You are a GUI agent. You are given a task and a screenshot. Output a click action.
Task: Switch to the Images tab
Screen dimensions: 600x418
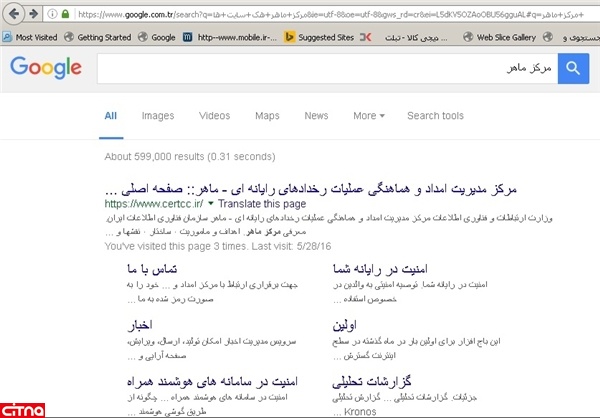(x=157, y=116)
